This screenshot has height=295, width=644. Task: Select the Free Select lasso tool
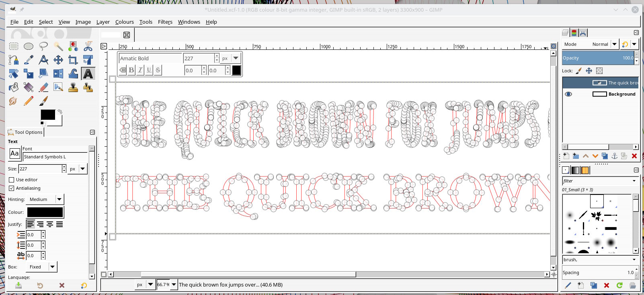tap(43, 46)
